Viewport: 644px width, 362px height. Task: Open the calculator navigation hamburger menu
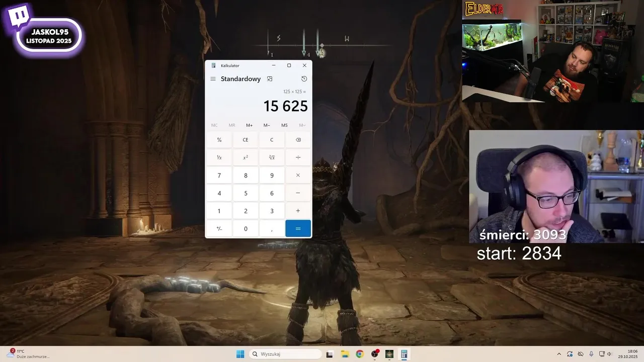pyautogui.click(x=213, y=79)
